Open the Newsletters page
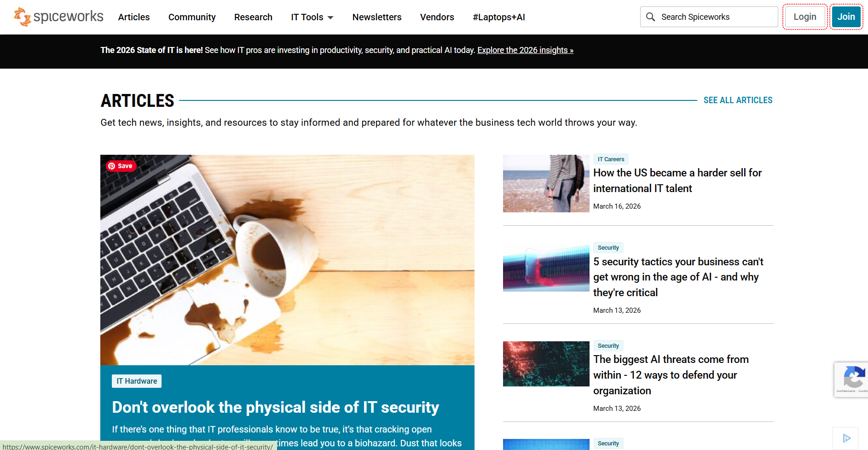The height and width of the screenshot is (450, 868). pyautogui.click(x=376, y=17)
